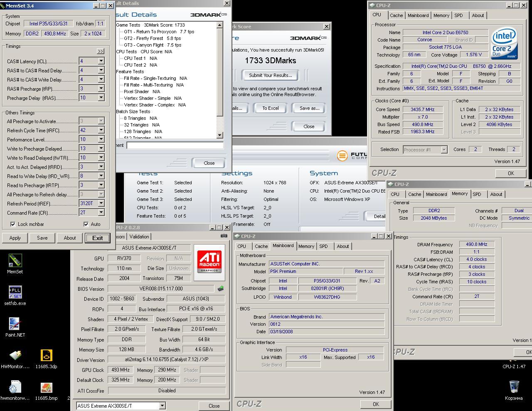The width and height of the screenshot is (532, 411).
Task: Open the Performance Level dropdown
Action: click(x=101, y=139)
